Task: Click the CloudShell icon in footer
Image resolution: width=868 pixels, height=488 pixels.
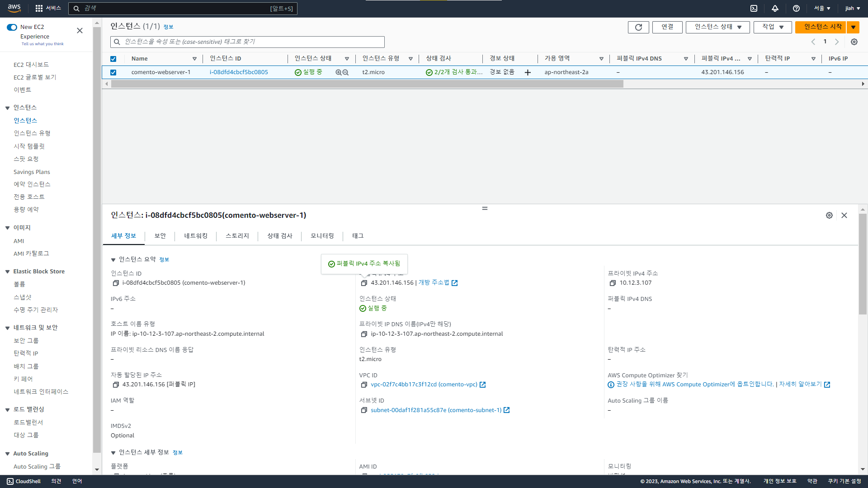Action: click(10, 481)
